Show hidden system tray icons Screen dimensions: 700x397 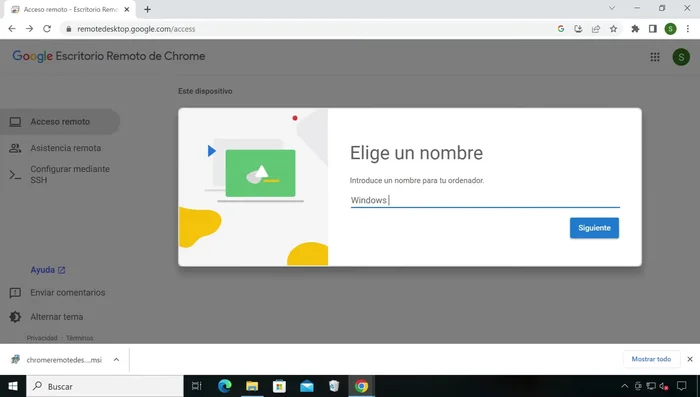(x=625, y=386)
